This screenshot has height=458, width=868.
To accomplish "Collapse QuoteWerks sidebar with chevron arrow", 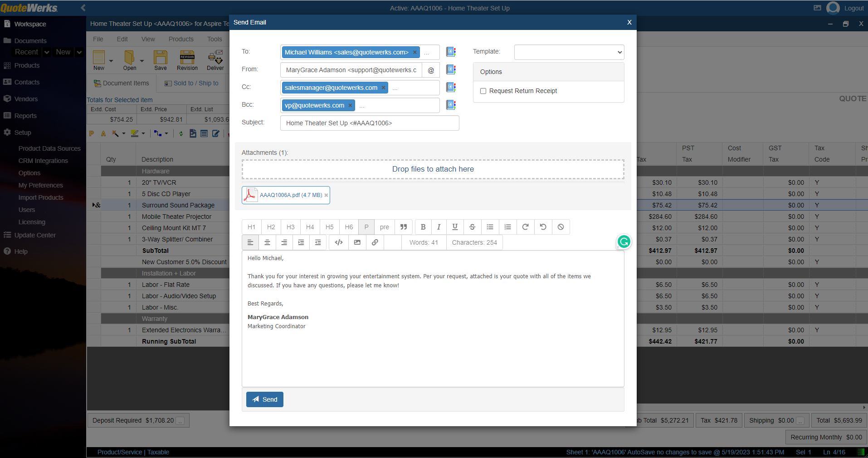I will [83, 8].
